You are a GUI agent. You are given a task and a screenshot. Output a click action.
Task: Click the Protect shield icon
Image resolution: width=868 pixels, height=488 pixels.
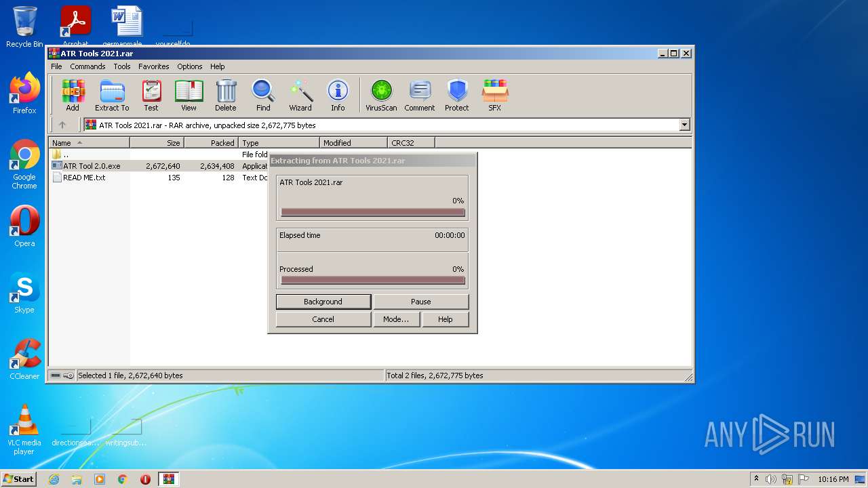(457, 95)
